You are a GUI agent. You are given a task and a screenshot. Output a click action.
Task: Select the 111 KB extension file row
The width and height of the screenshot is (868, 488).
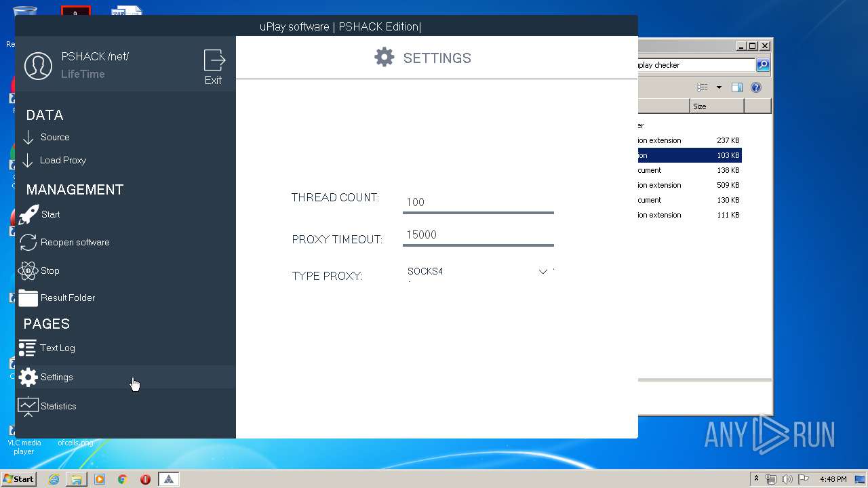pos(690,215)
